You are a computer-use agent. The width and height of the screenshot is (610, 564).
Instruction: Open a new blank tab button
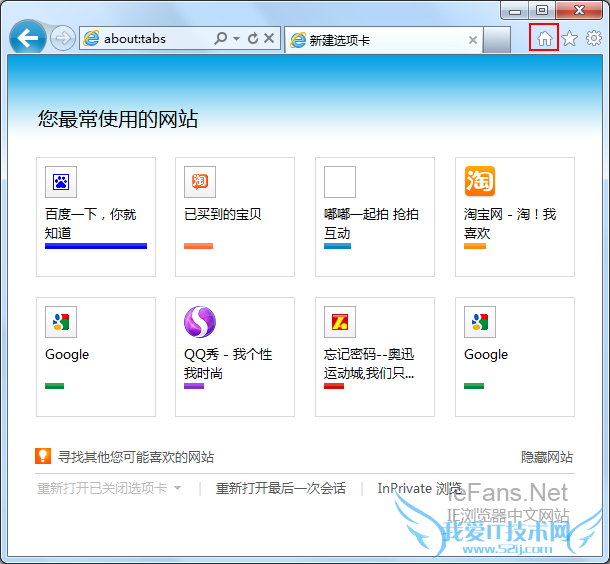click(x=496, y=40)
